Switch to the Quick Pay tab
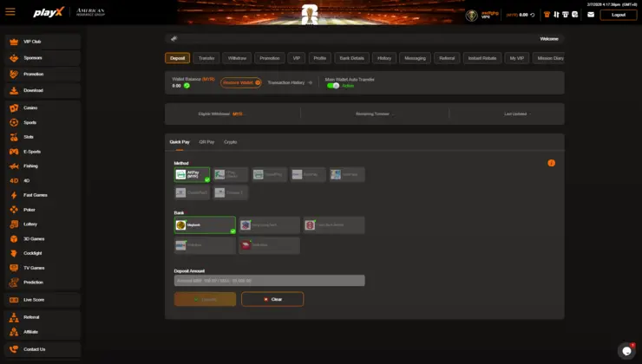This screenshot has width=642, height=364. click(x=180, y=142)
